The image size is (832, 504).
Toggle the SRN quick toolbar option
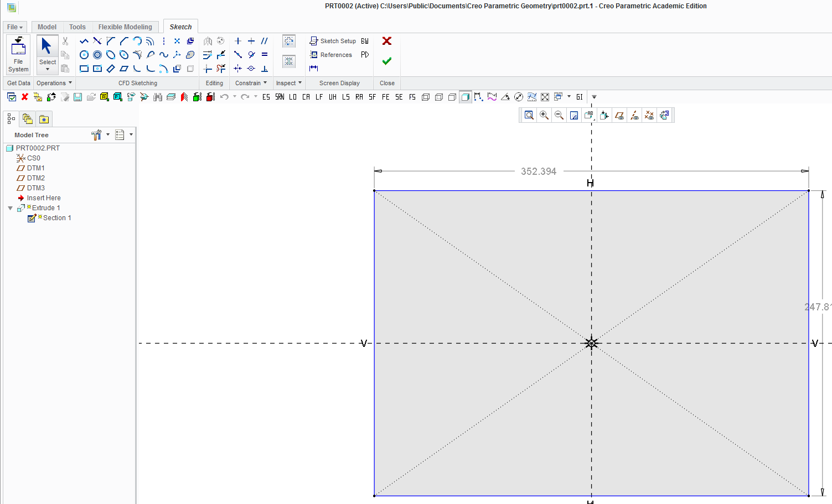pyautogui.click(x=280, y=97)
